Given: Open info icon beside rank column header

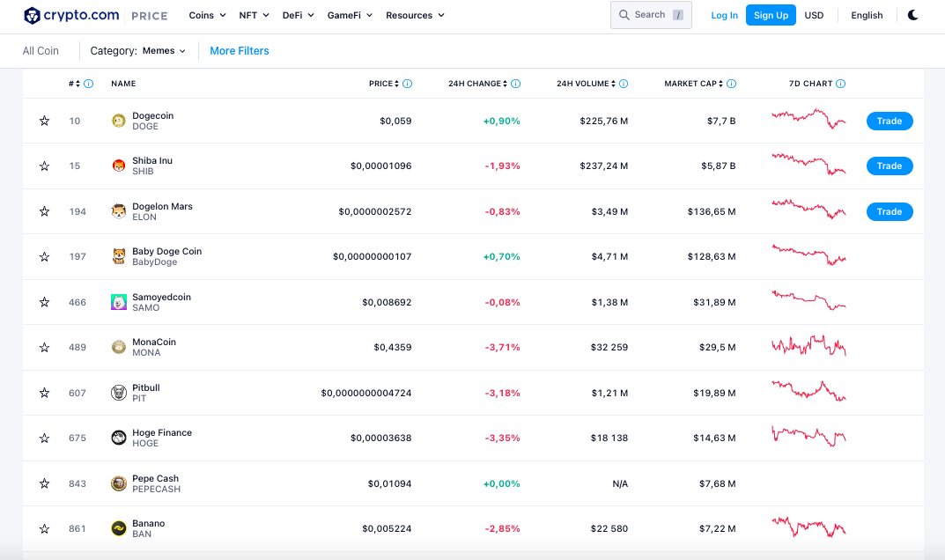Looking at the screenshot, I should point(89,84).
